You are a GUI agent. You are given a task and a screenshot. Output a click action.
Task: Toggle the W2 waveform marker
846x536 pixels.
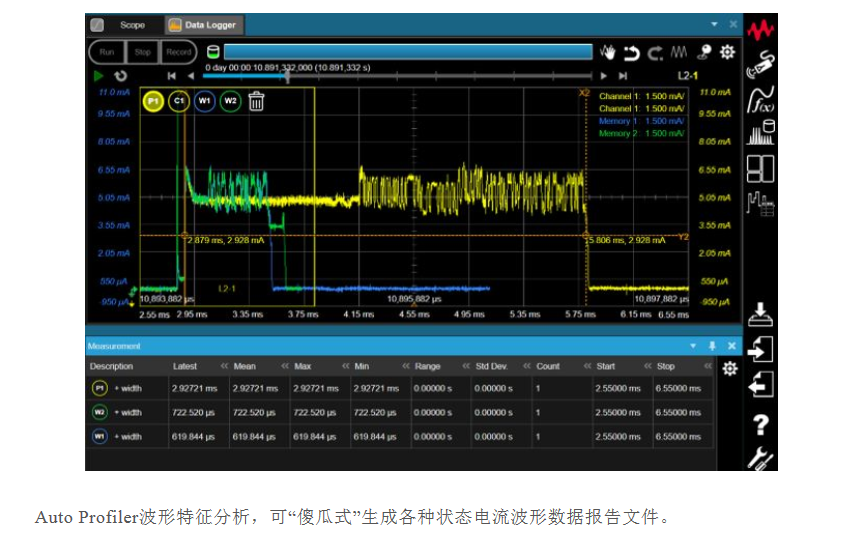point(230,101)
